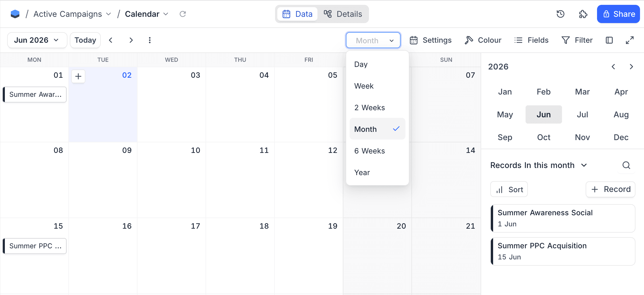Open the Filter options
644x295 pixels.
point(577,40)
